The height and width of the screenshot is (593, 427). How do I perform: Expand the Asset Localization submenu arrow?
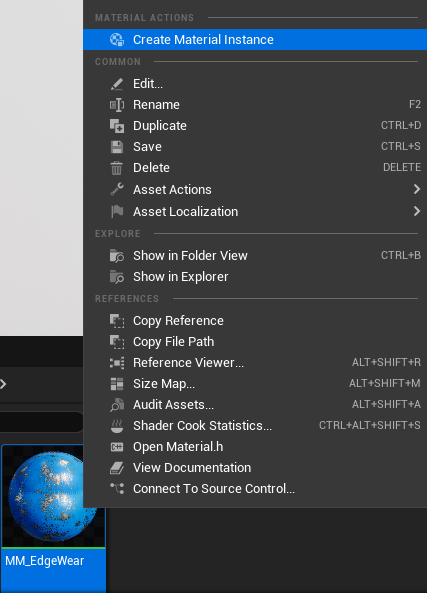click(x=416, y=211)
